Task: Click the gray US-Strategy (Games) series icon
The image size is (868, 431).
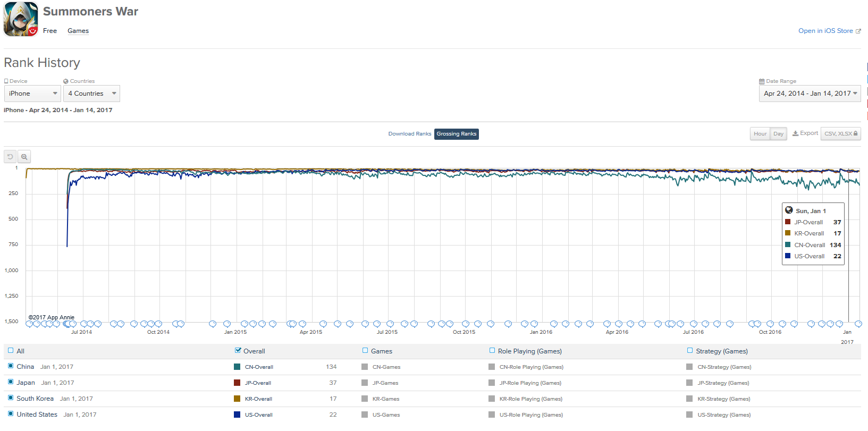Action: (x=689, y=415)
